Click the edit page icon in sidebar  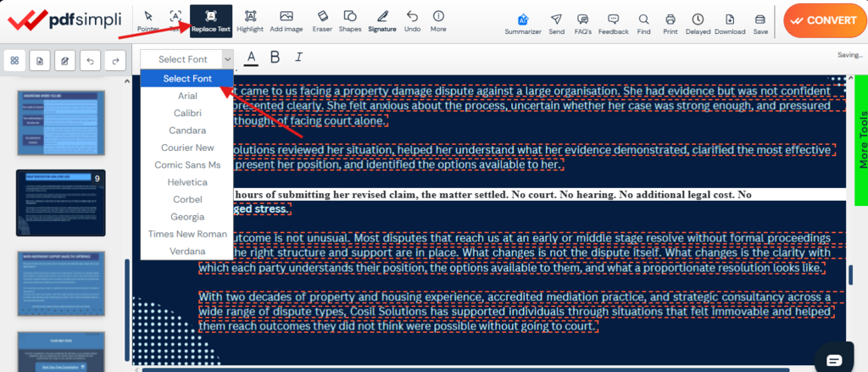point(64,61)
